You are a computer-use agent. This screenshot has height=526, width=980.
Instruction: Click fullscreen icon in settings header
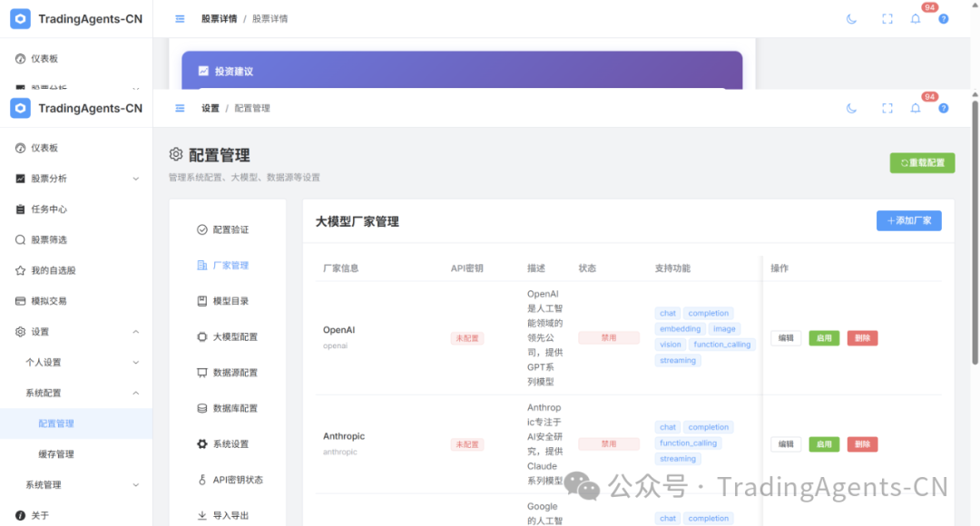[887, 108]
